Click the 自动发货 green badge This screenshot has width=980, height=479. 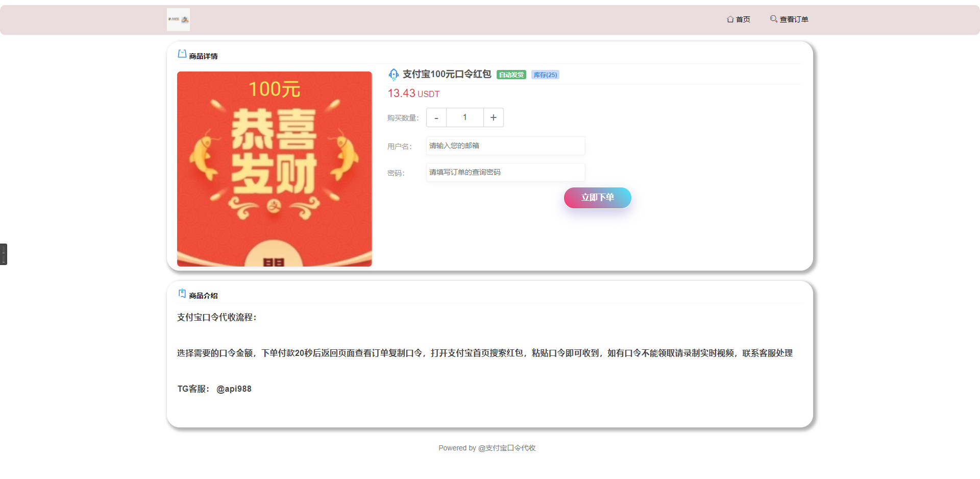coord(511,75)
